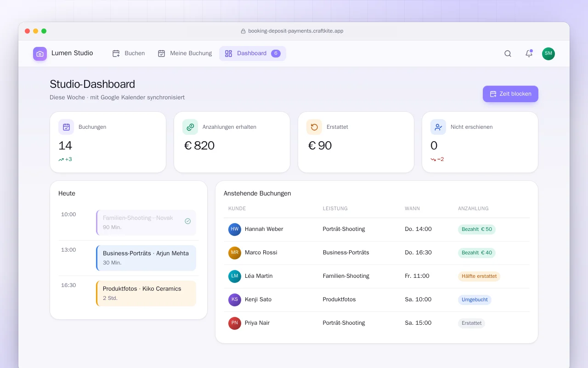Open the search icon in header
Viewport: 588px width, 368px height.
(508, 53)
